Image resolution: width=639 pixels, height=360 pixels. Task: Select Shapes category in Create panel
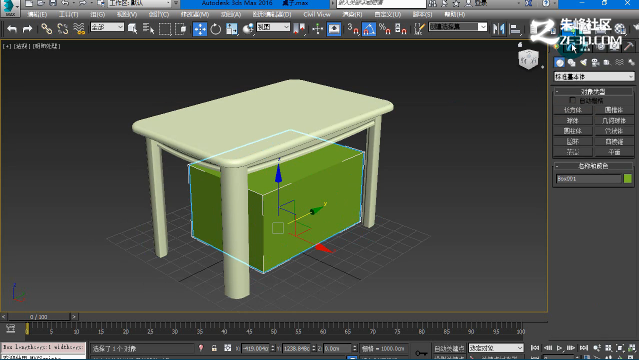571,62
